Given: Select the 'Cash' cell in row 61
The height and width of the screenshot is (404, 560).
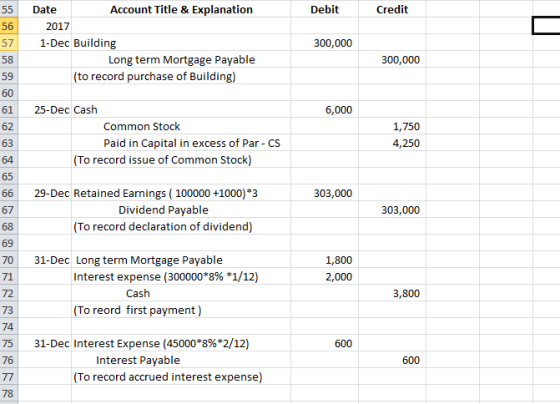Looking at the screenshot, I should click(181, 110).
